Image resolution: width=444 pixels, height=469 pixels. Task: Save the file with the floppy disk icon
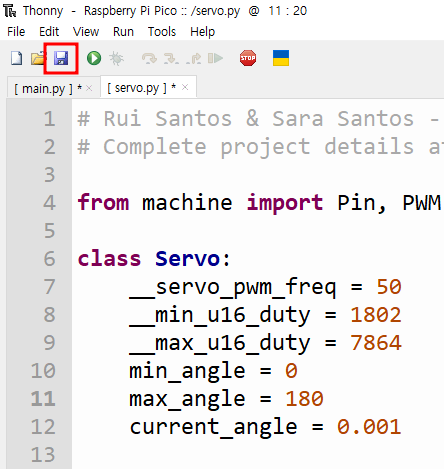(61, 58)
